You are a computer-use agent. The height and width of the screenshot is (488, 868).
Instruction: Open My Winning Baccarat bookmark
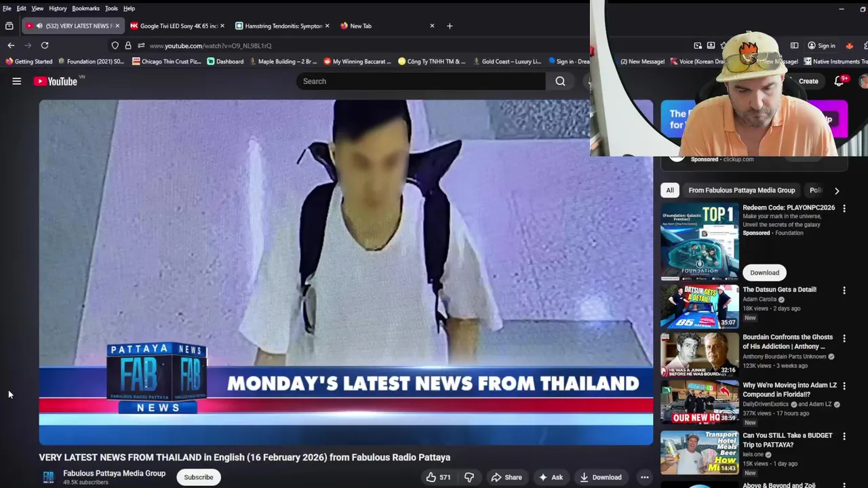point(357,61)
